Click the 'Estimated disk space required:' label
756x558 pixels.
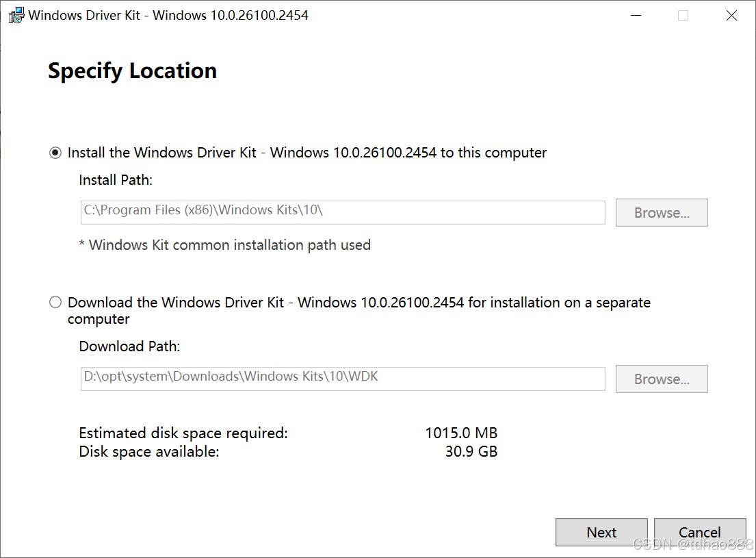(183, 433)
